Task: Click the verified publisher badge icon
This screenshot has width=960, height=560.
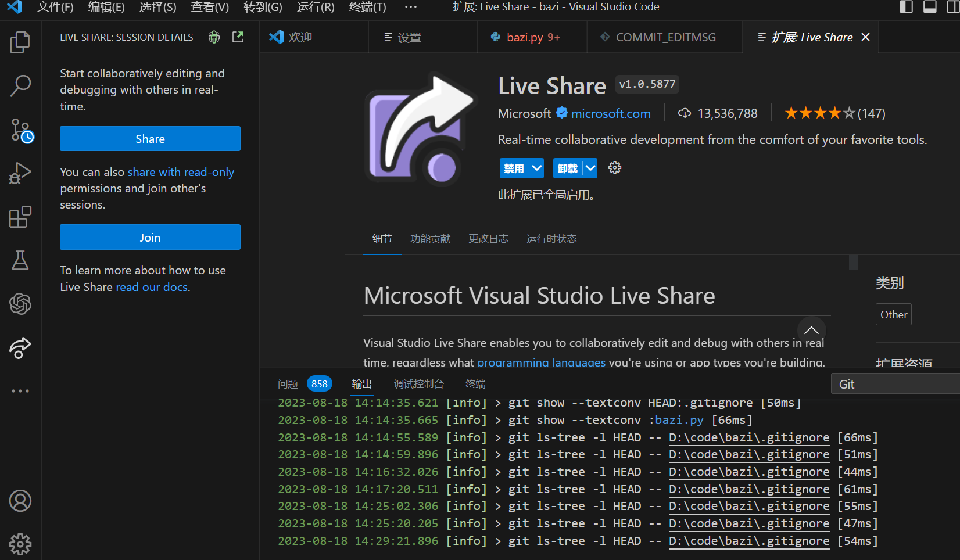Action: click(562, 113)
